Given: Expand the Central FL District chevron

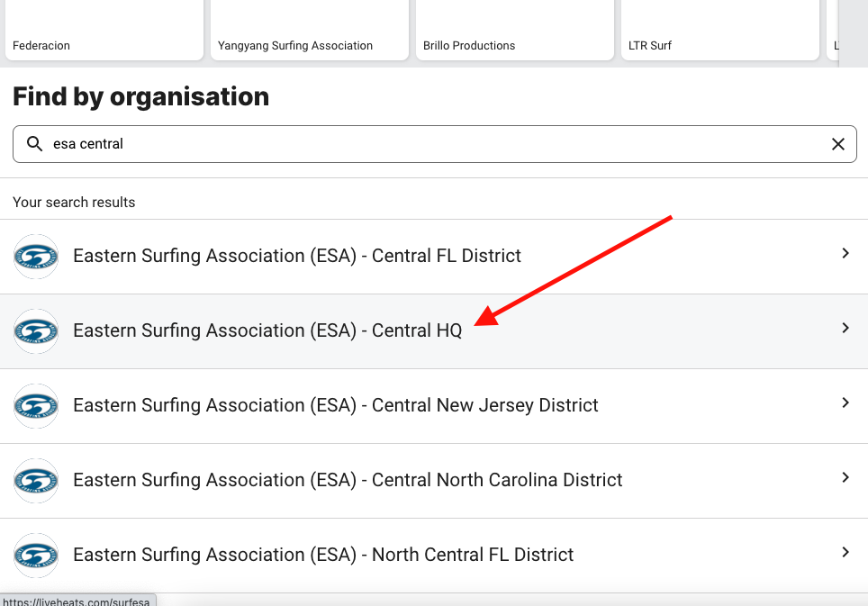Looking at the screenshot, I should [845, 253].
